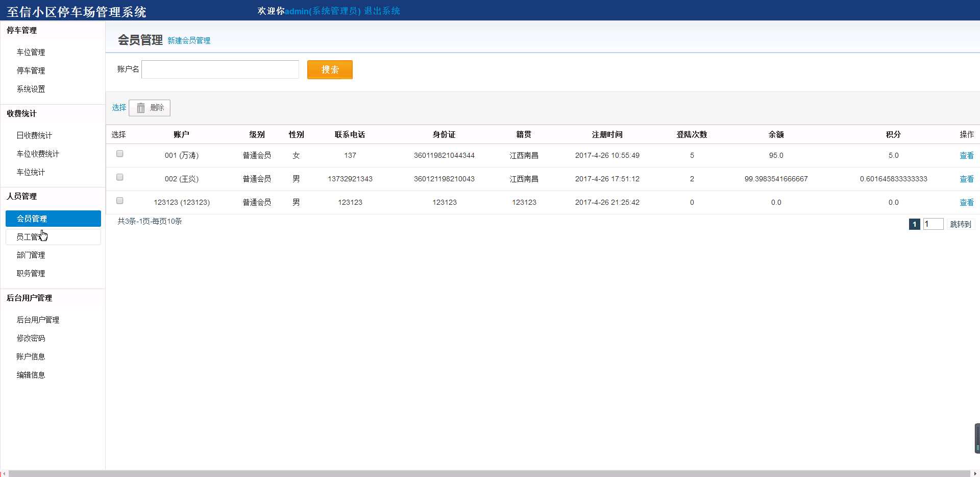Click the 登陆次数 column header
Image resolution: width=980 pixels, height=477 pixels.
tap(692, 134)
